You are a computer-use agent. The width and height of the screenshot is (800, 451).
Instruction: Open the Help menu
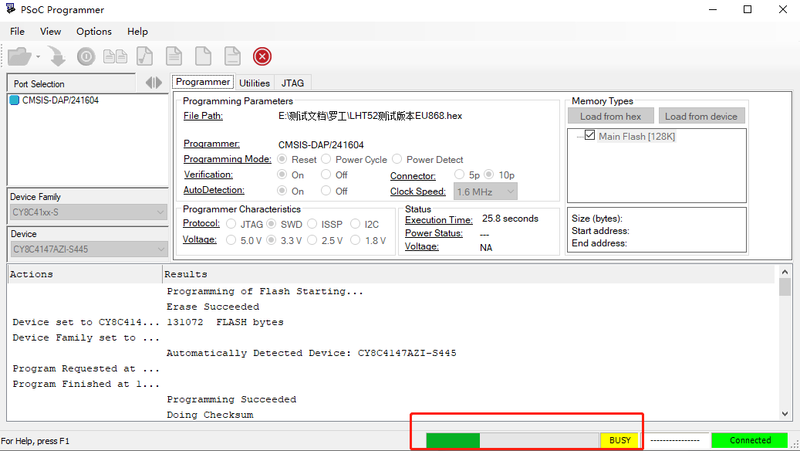pos(137,31)
